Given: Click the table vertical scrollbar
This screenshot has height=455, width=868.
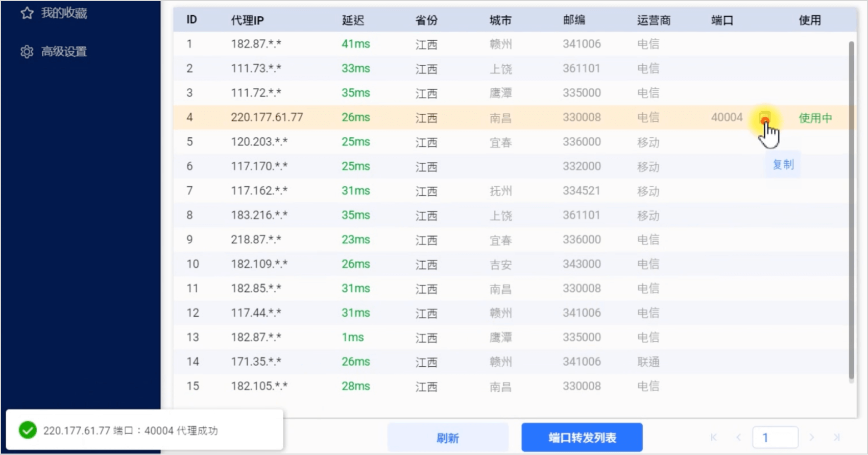Looking at the screenshot, I should coord(851,211).
